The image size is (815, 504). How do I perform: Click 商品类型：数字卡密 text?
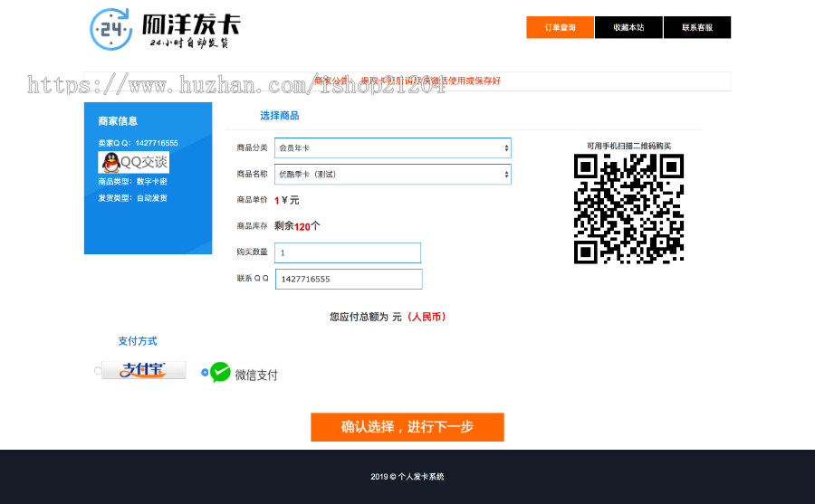click(x=132, y=181)
